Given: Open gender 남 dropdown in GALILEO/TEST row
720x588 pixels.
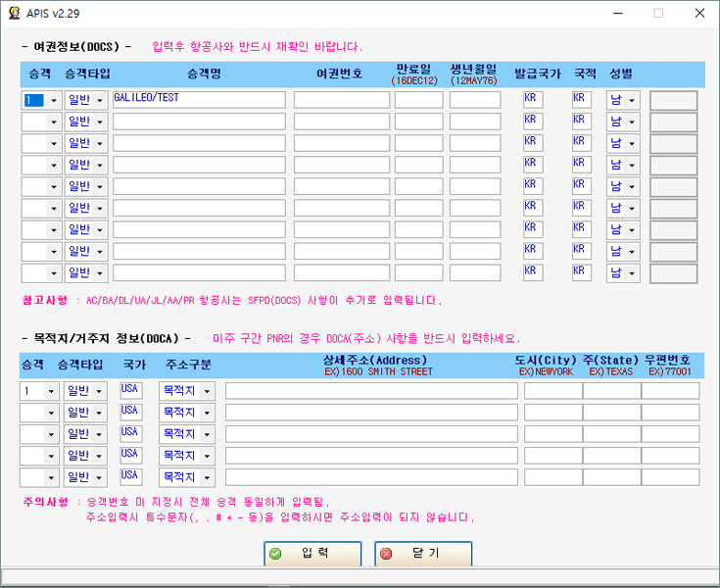Looking at the screenshot, I should pos(632,100).
